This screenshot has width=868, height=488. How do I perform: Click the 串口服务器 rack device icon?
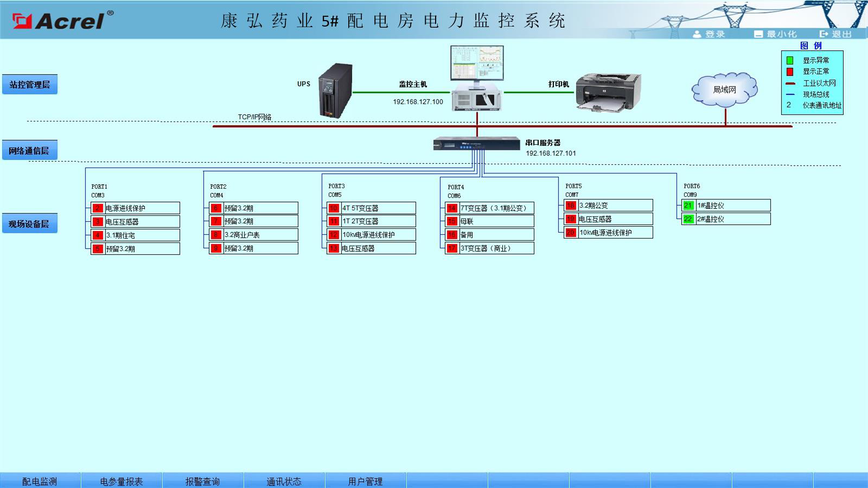point(477,144)
